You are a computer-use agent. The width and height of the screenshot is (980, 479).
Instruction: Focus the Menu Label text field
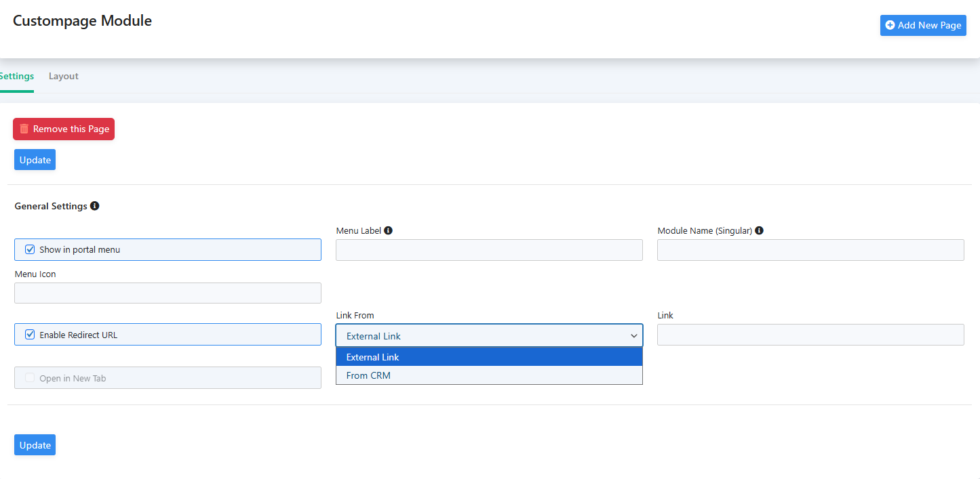pos(488,250)
